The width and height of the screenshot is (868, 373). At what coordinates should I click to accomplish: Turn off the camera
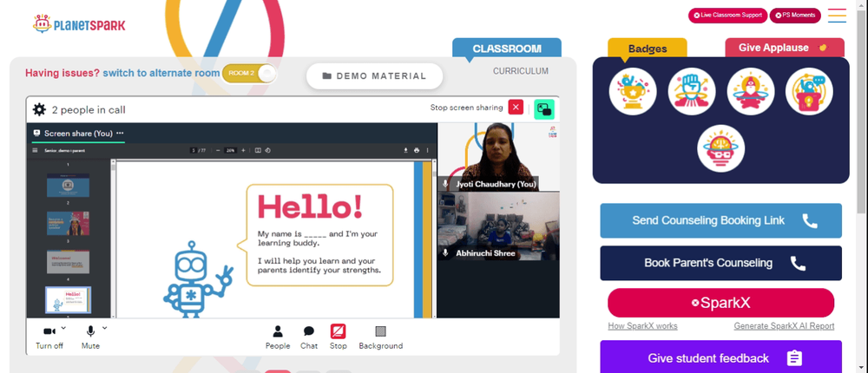point(49,337)
